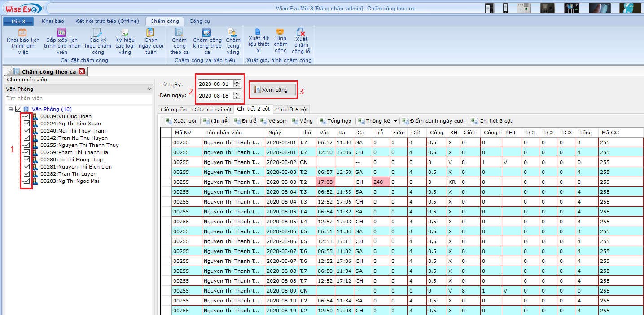Image resolution: width=644 pixels, height=315 pixels.
Task: Open Các ký hiệu chấm công
Action: (97, 40)
